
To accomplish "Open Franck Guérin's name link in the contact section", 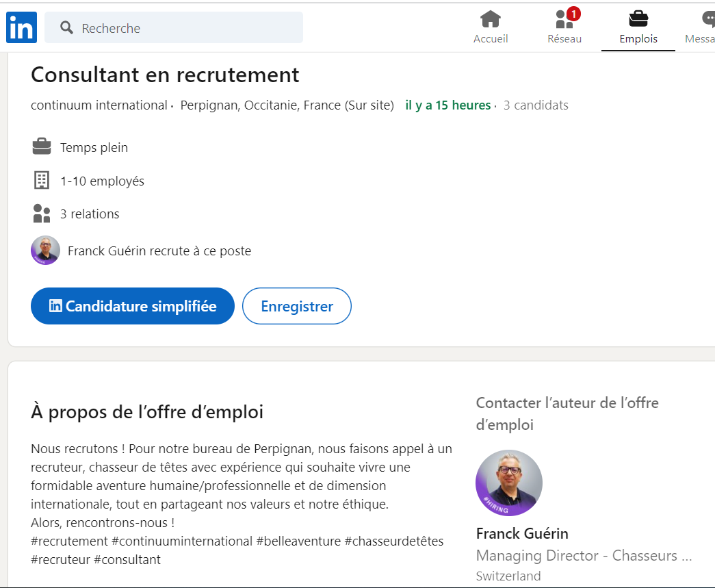I will 522,533.
